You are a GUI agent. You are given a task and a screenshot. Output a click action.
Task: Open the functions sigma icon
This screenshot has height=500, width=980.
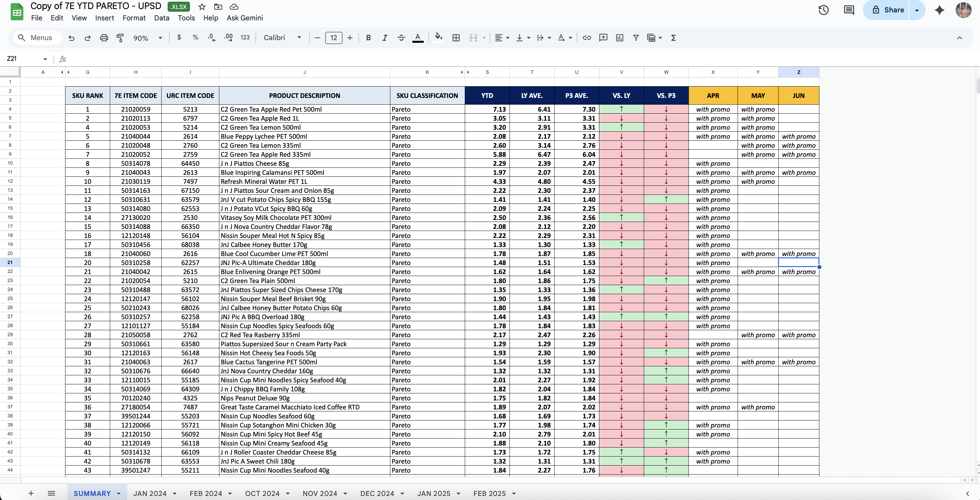click(673, 38)
